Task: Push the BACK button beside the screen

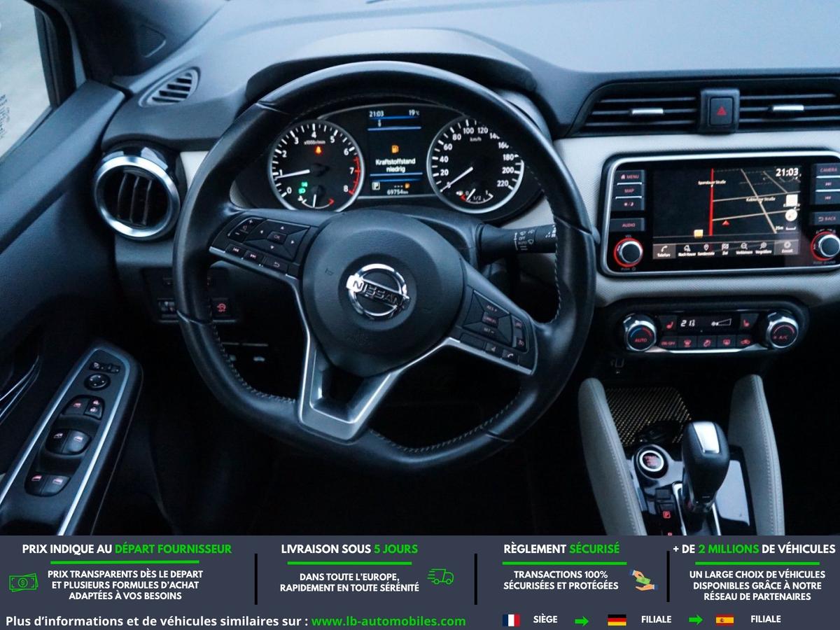Action: pos(826,218)
